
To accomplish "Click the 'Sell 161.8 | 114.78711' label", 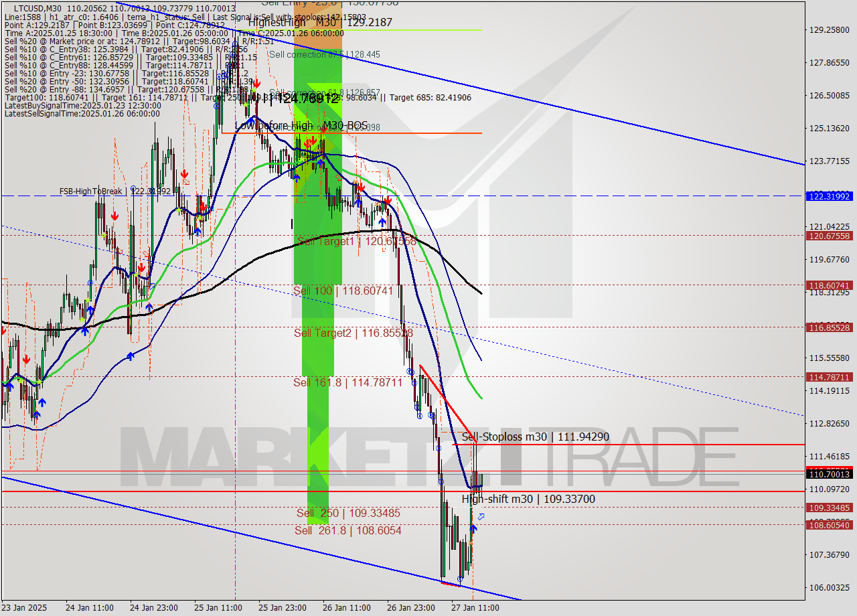I will coord(348,382).
